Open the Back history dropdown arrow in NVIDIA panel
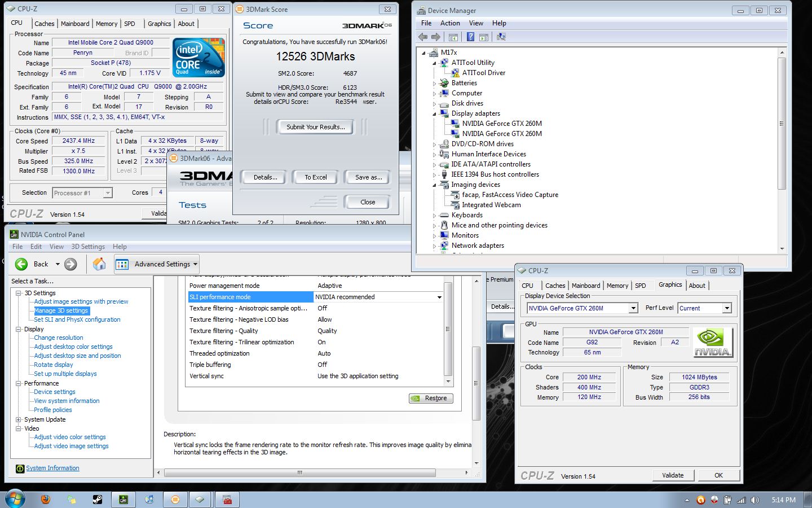Viewport: 812px width, 508px height. pyautogui.click(x=57, y=264)
